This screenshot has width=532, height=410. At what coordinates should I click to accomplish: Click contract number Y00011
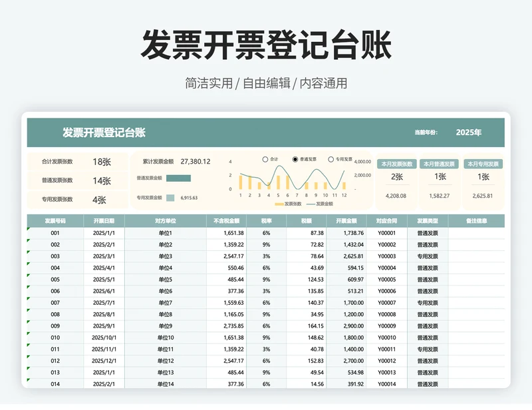tap(387, 349)
